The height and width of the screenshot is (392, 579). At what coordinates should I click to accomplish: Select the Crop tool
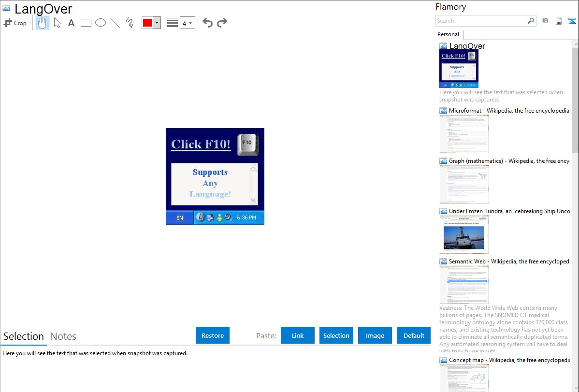[15, 23]
